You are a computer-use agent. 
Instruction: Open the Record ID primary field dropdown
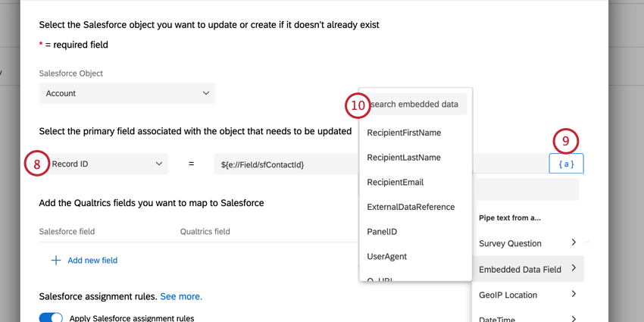[107, 164]
